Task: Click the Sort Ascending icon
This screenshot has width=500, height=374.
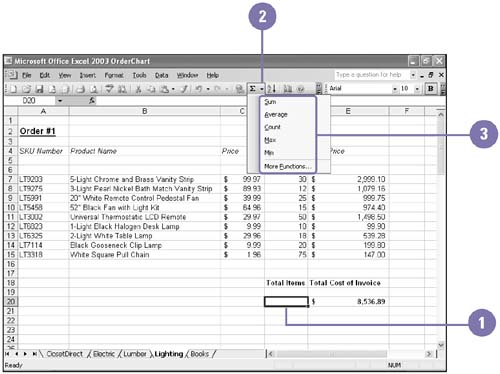Action: tap(272, 89)
